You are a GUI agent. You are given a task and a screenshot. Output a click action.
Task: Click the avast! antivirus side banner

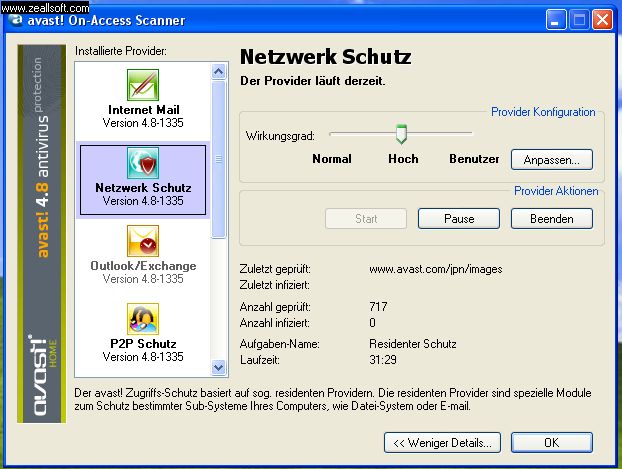pos(42,234)
